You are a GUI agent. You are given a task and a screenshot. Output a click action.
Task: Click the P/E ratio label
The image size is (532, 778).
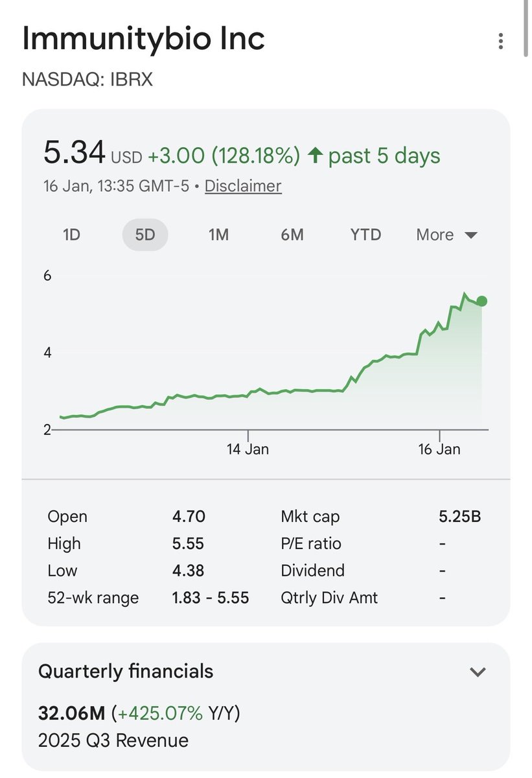(x=311, y=544)
